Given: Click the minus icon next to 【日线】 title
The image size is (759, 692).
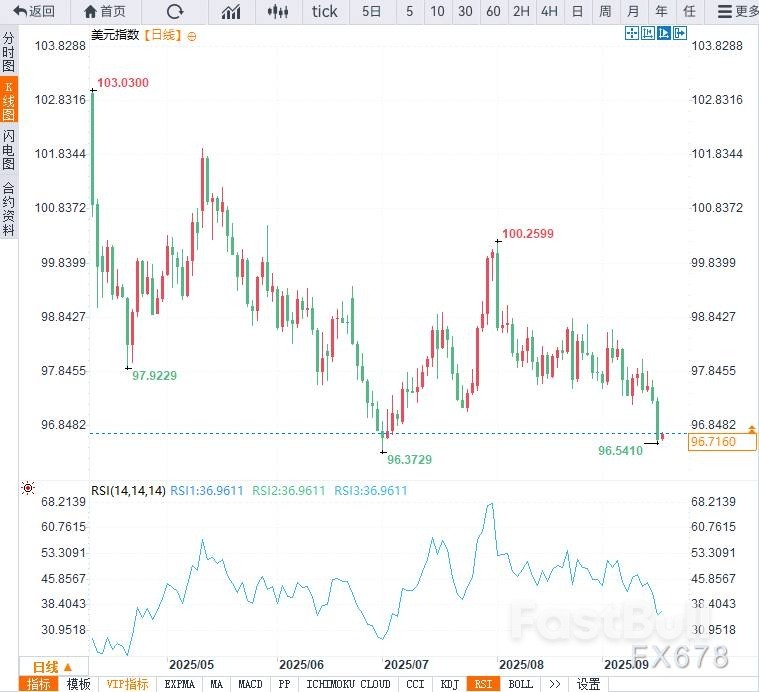Looking at the screenshot, I should click(x=192, y=35).
